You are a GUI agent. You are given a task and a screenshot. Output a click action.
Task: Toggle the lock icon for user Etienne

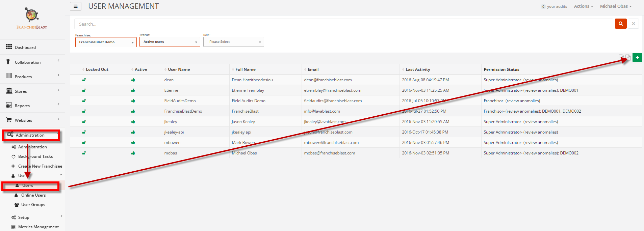[84, 90]
